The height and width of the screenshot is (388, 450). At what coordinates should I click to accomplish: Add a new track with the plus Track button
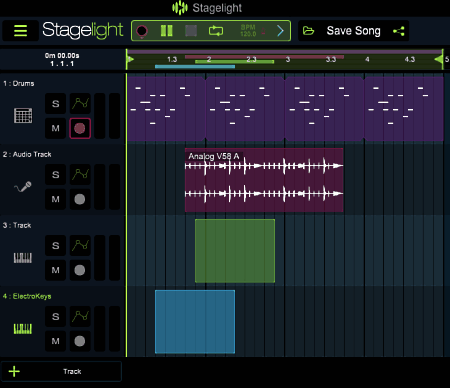[x=61, y=371]
